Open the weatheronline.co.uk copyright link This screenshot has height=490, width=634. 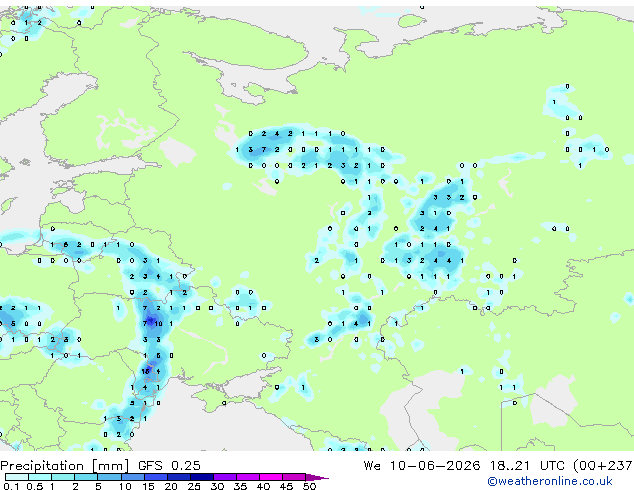coord(550,481)
